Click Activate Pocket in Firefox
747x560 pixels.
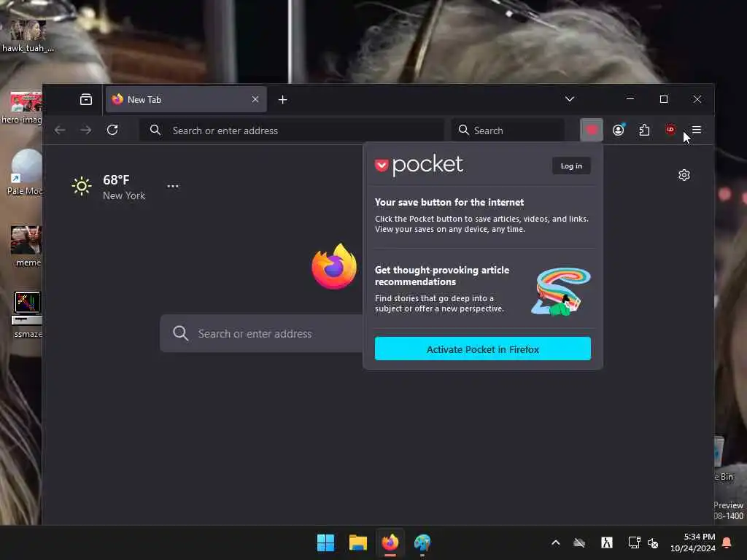click(483, 349)
